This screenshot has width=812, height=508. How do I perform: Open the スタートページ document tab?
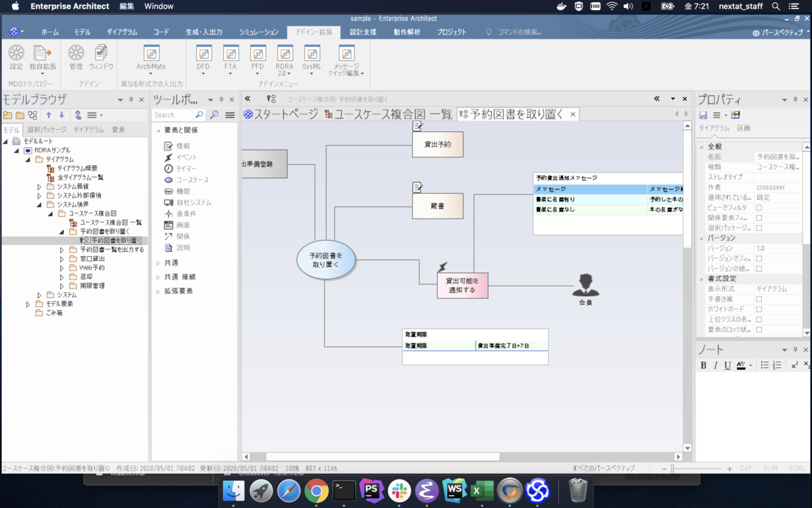[x=281, y=114]
